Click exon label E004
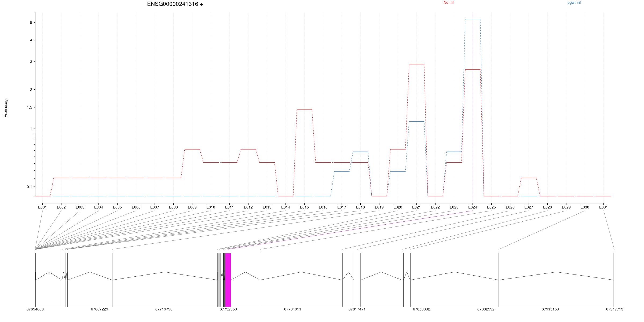This screenshot has height=322, width=644. point(98,207)
